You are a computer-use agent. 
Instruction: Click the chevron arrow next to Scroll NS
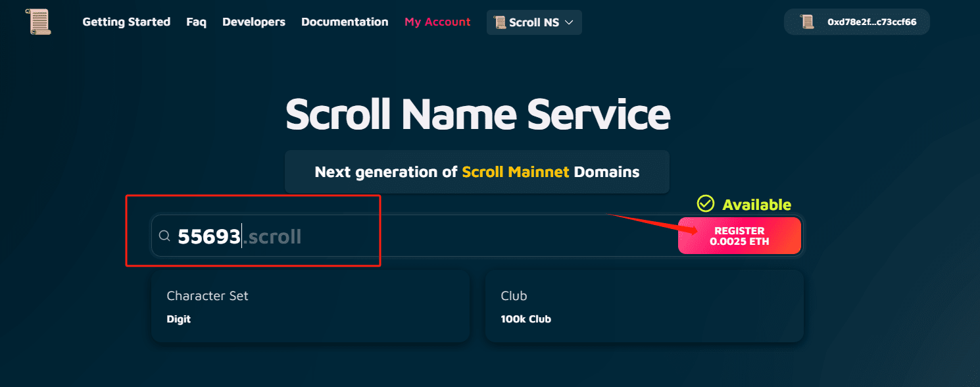(x=569, y=22)
